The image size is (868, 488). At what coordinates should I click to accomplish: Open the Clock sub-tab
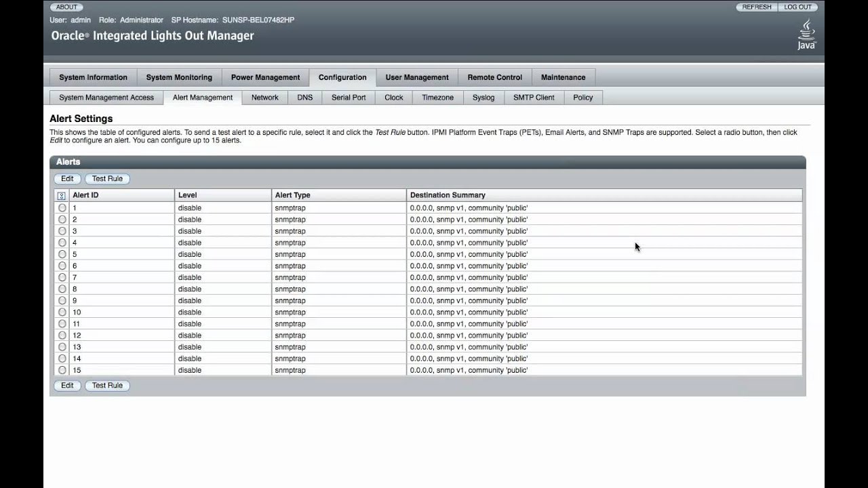click(394, 98)
